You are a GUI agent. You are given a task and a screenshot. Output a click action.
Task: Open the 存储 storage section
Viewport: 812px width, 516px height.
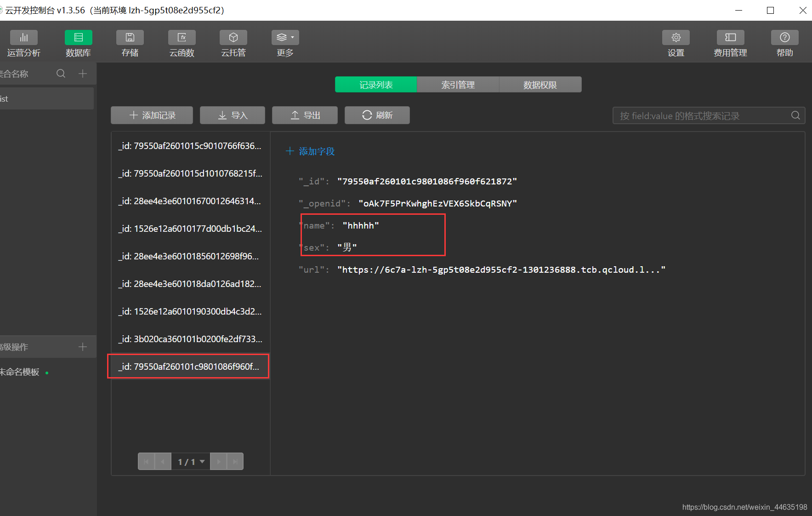[130, 44]
